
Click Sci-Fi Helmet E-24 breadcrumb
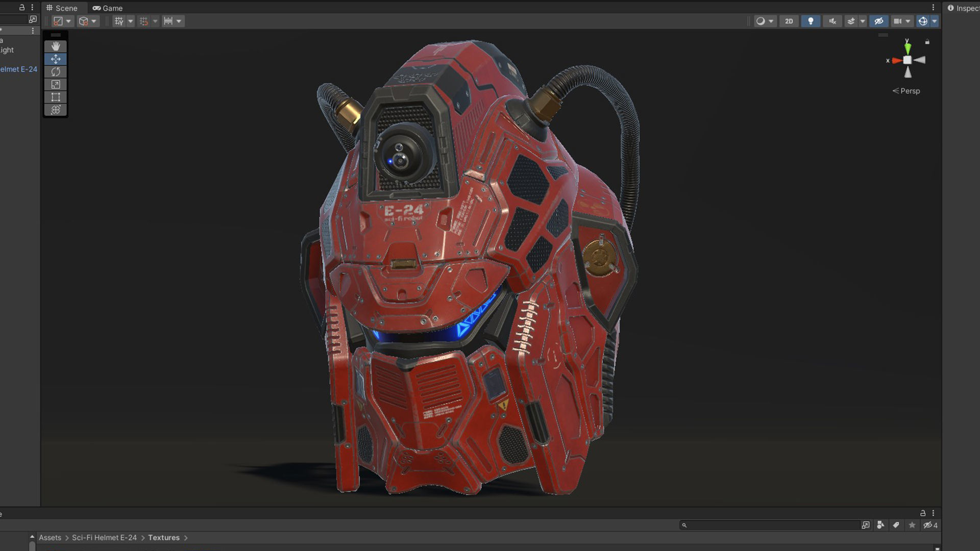point(104,538)
